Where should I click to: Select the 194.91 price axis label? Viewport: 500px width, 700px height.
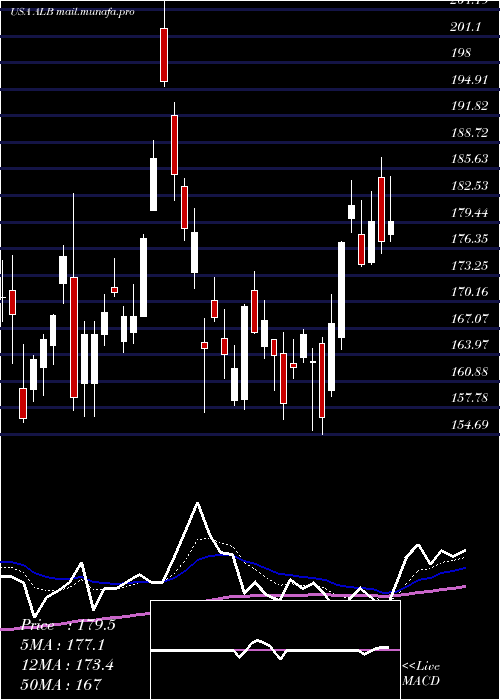point(470,80)
